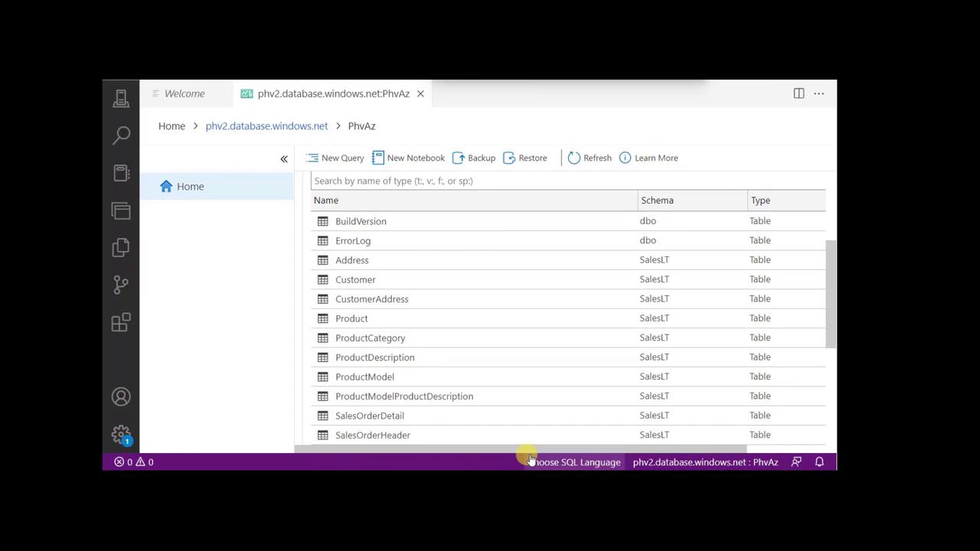
Task: Open the Manage settings gear
Action: coord(121,435)
